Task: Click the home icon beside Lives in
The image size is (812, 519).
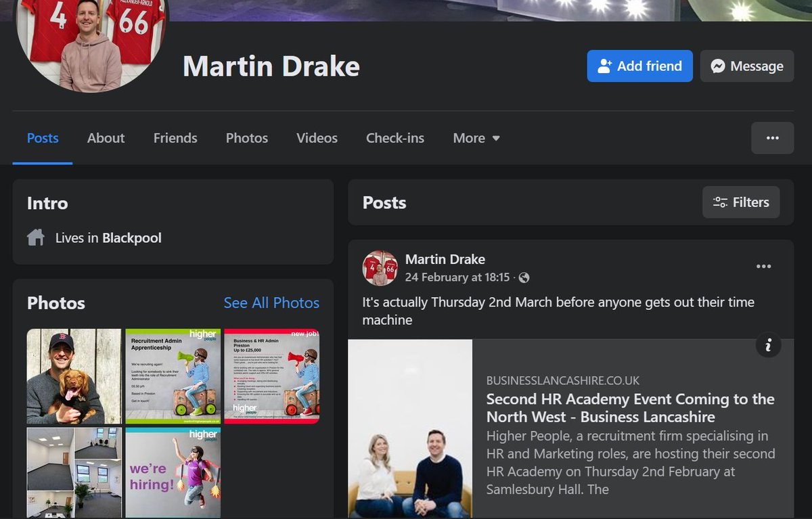Action: click(x=36, y=238)
